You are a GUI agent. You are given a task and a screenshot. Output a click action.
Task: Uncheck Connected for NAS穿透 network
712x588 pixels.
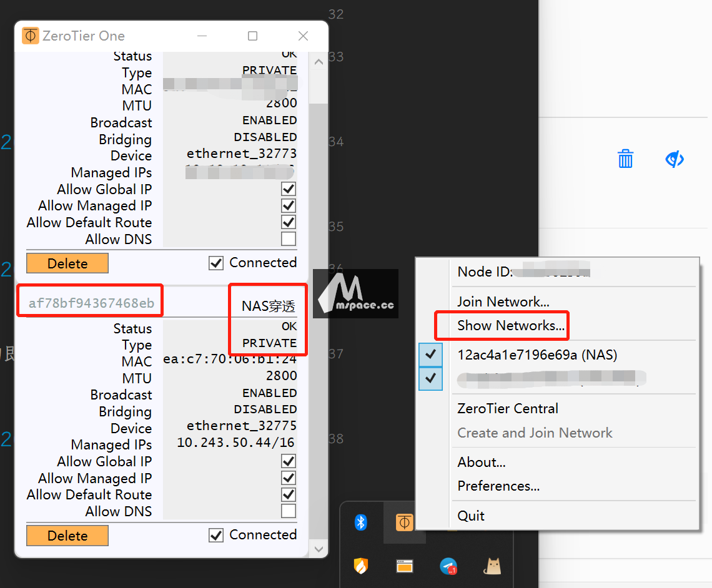(216, 536)
